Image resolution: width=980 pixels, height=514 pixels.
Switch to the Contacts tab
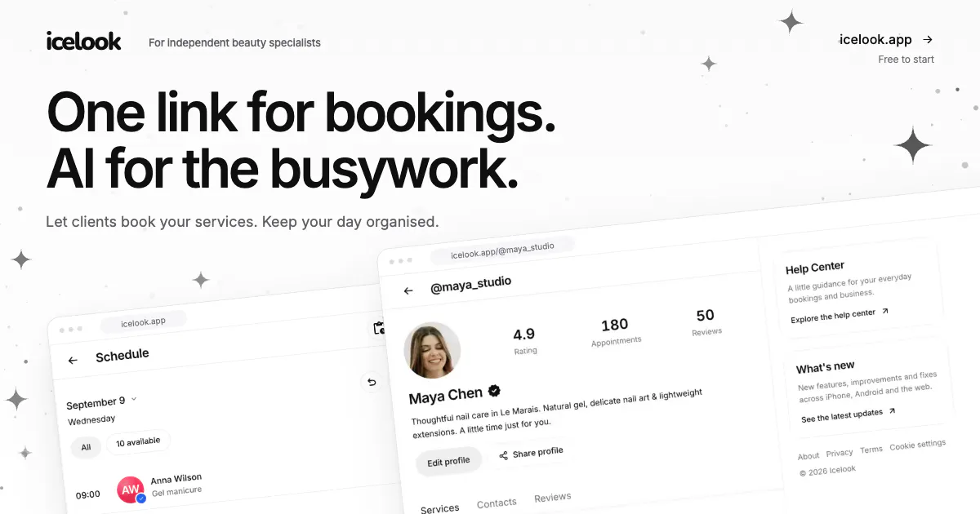[x=497, y=503]
